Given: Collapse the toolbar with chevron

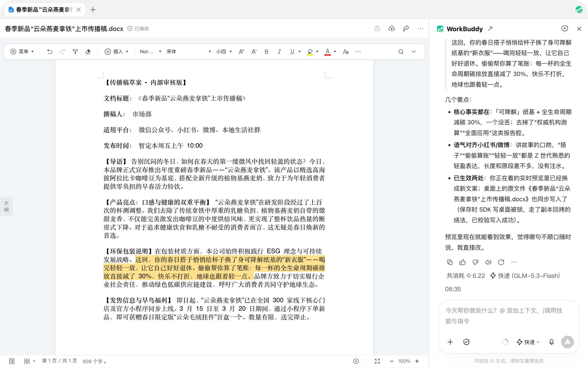Looking at the screenshot, I should click(x=414, y=52).
